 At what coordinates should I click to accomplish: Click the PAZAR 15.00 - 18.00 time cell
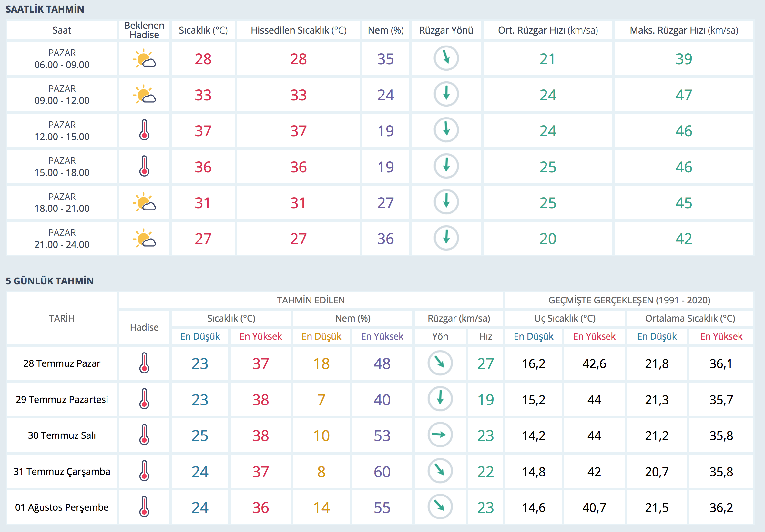[x=62, y=167]
